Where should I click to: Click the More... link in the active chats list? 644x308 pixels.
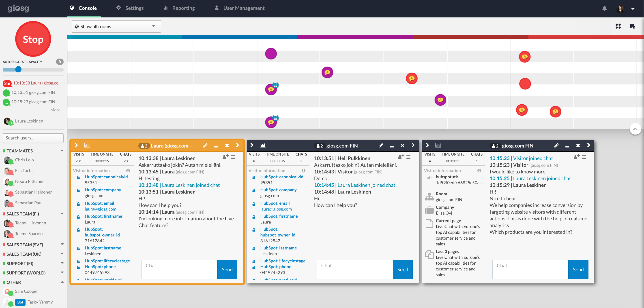(x=56, y=109)
